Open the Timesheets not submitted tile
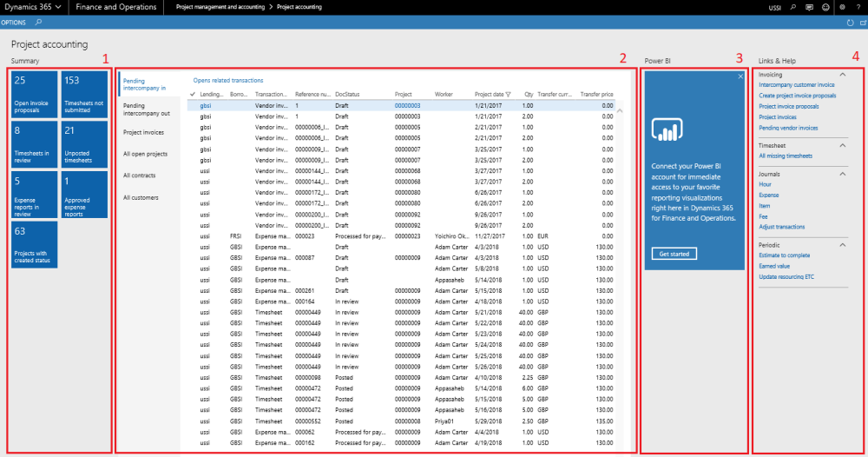 [x=84, y=94]
